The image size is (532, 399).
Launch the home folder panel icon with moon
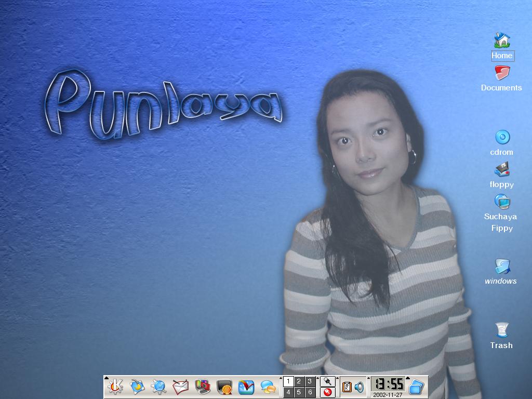tap(137, 387)
